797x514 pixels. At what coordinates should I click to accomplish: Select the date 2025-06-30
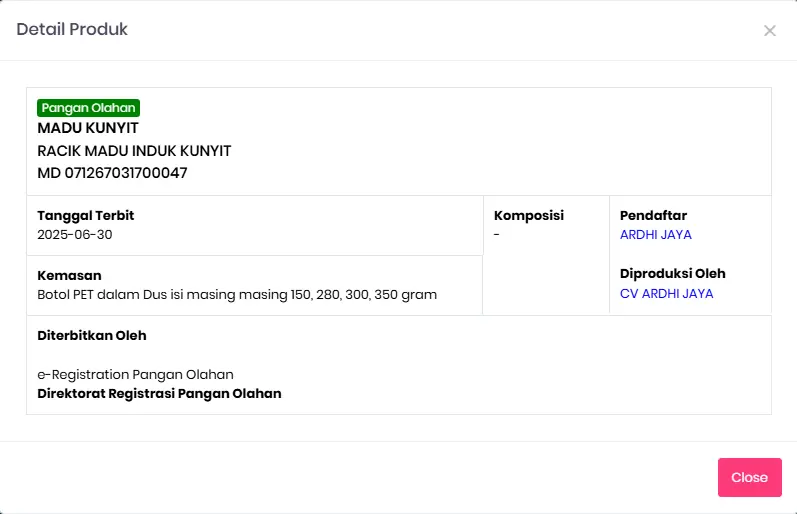click(75, 235)
